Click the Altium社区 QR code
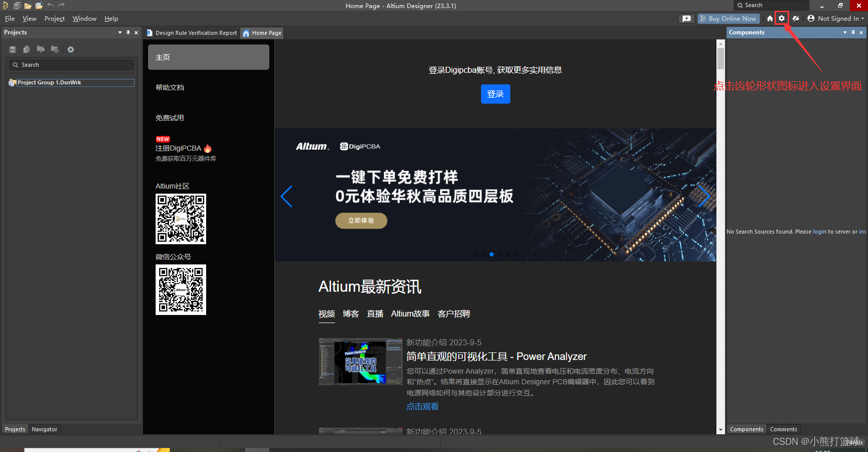 click(x=181, y=219)
